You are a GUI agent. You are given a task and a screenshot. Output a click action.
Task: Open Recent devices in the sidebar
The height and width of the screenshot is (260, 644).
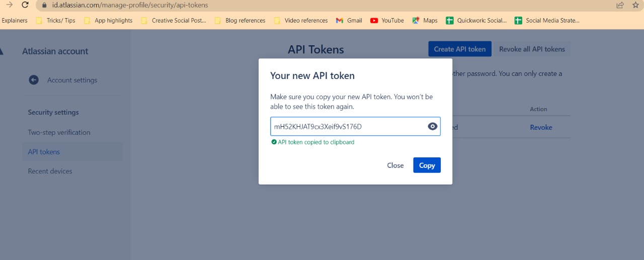(50, 171)
